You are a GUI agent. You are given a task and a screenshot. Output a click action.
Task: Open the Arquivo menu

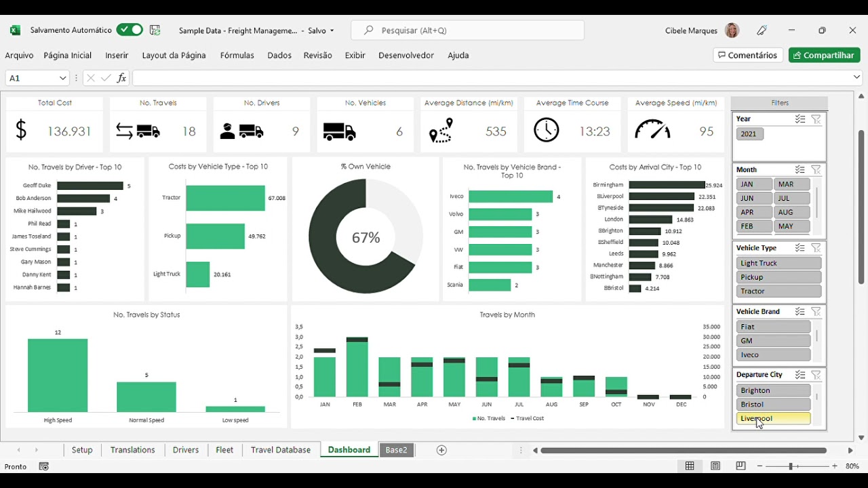point(19,56)
